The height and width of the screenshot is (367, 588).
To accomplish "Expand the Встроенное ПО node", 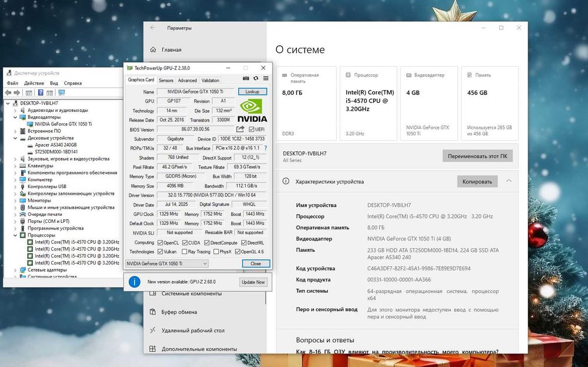I will click(x=15, y=131).
